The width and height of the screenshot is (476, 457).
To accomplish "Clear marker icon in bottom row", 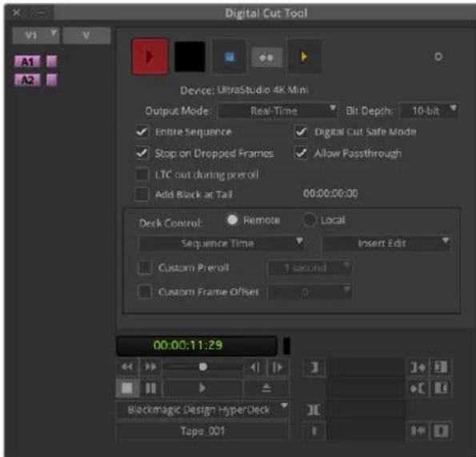I will point(441,431).
